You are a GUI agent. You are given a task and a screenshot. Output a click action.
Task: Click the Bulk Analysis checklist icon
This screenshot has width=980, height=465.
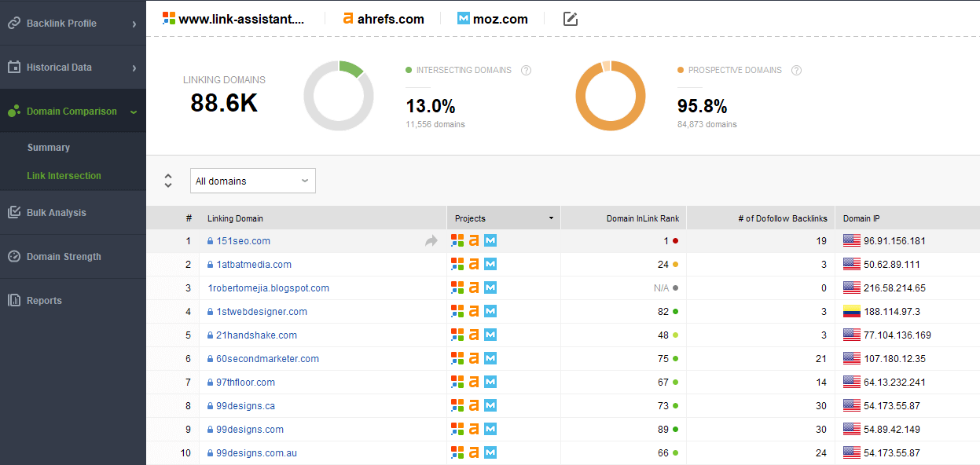pyautogui.click(x=13, y=213)
